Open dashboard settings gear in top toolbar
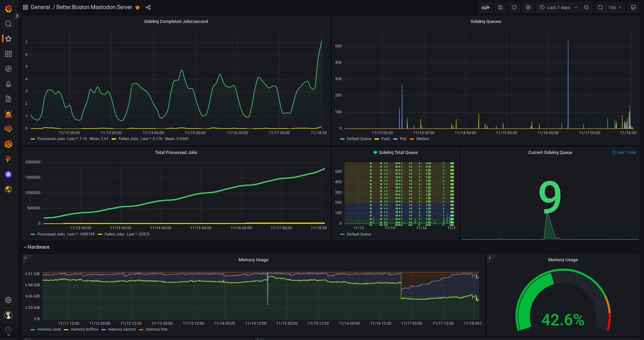The width and height of the screenshot is (644, 340). point(528,8)
